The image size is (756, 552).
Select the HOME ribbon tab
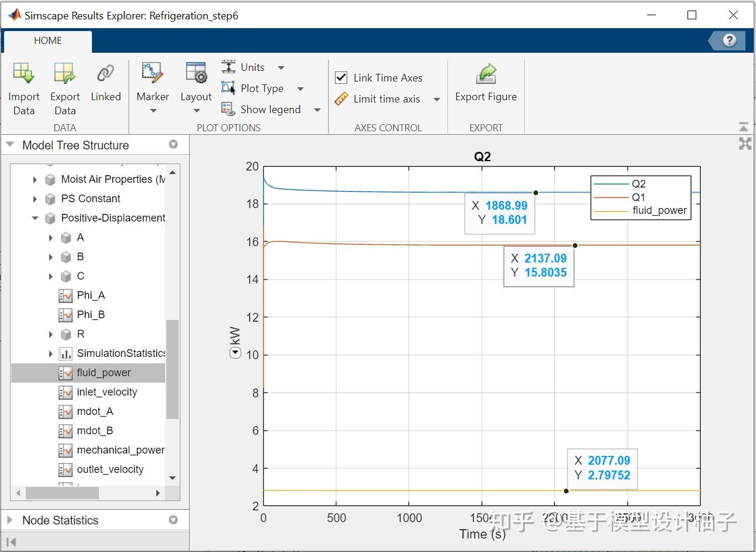tap(48, 40)
